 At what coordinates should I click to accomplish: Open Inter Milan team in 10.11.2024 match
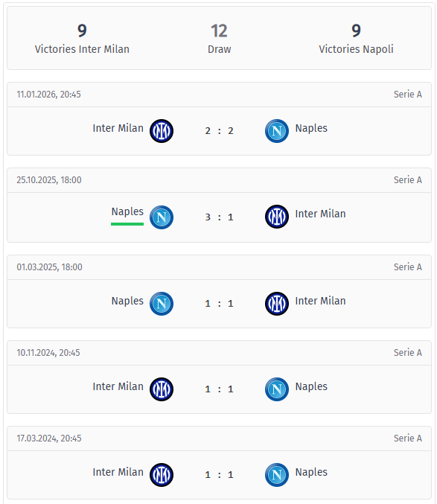(x=118, y=386)
